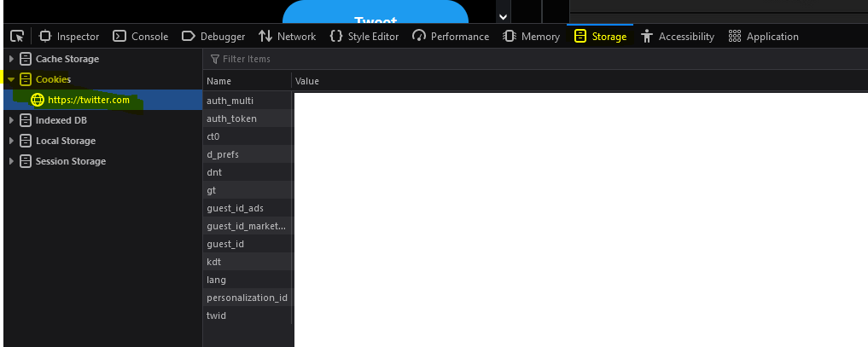Expand the Local Storage tree node
Image resolution: width=868 pixels, height=347 pixels.
(11, 141)
